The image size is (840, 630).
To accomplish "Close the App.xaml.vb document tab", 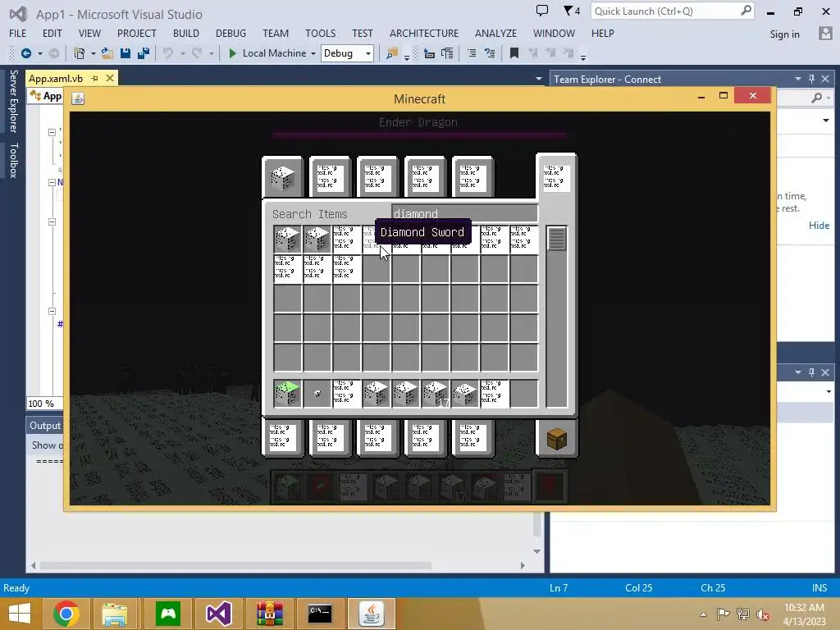I will [x=110, y=78].
